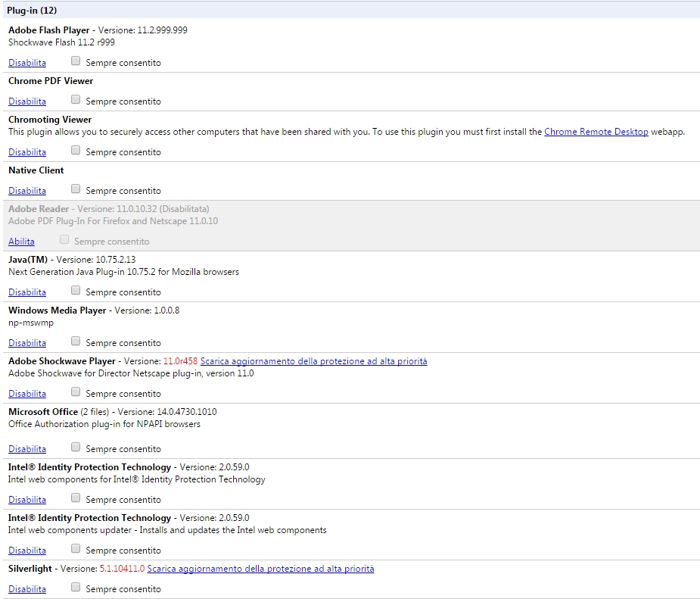The width and height of the screenshot is (700, 599).
Task: Click the red 11.0r458 version number
Action: tap(180, 361)
